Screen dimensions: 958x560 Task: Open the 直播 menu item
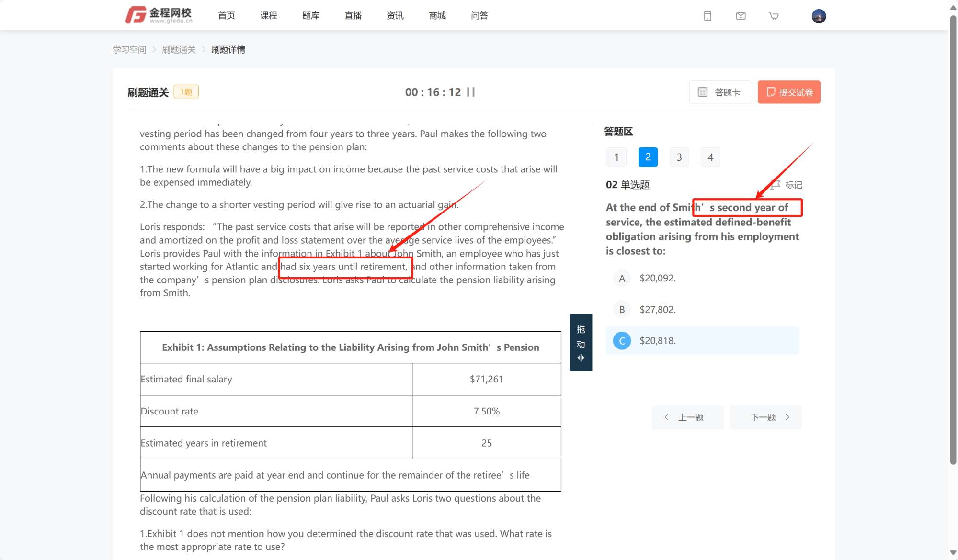(x=353, y=16)
